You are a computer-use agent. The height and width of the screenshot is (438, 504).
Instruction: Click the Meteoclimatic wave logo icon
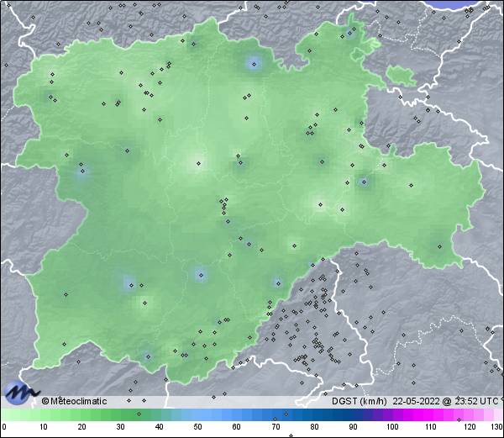coord(21,393)
